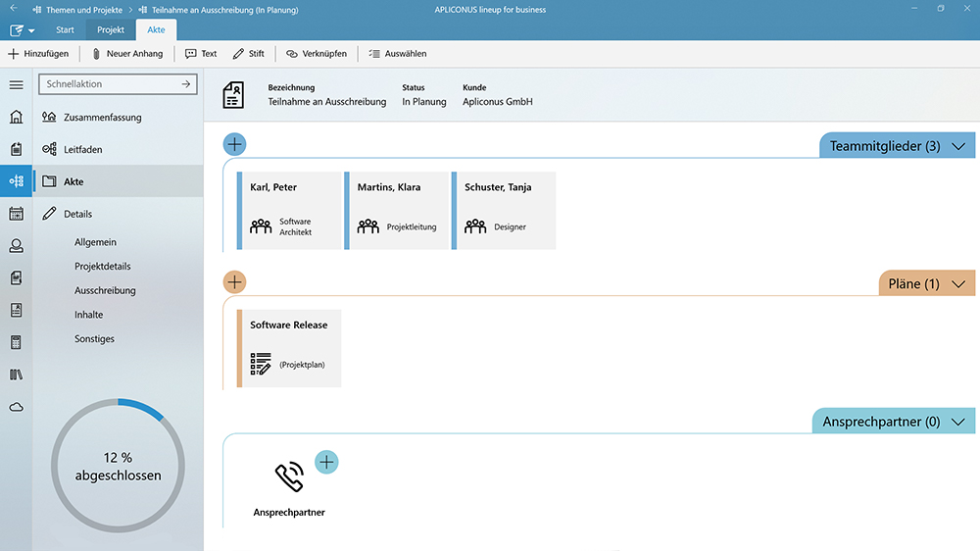
Task: Click the In Planung status value
Action: (423, 102)
